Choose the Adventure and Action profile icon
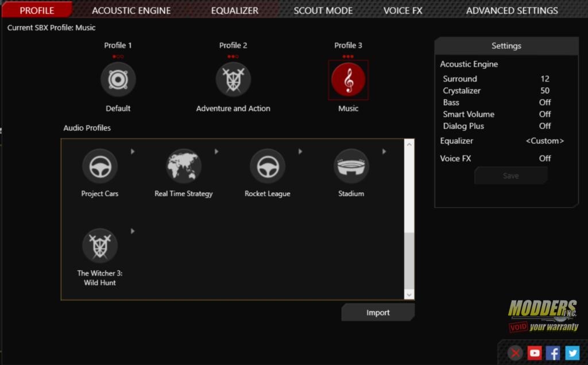The image size is (588, 365). coord(233,80)
